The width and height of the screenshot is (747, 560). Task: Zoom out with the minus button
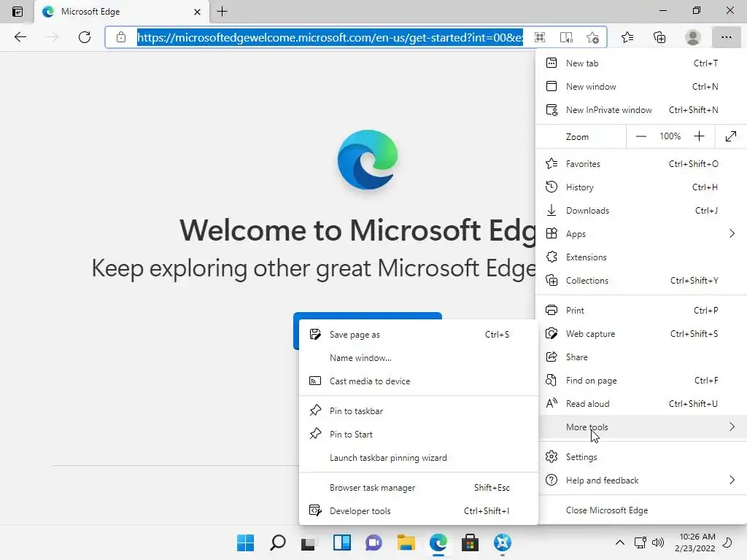click(641, 136)
